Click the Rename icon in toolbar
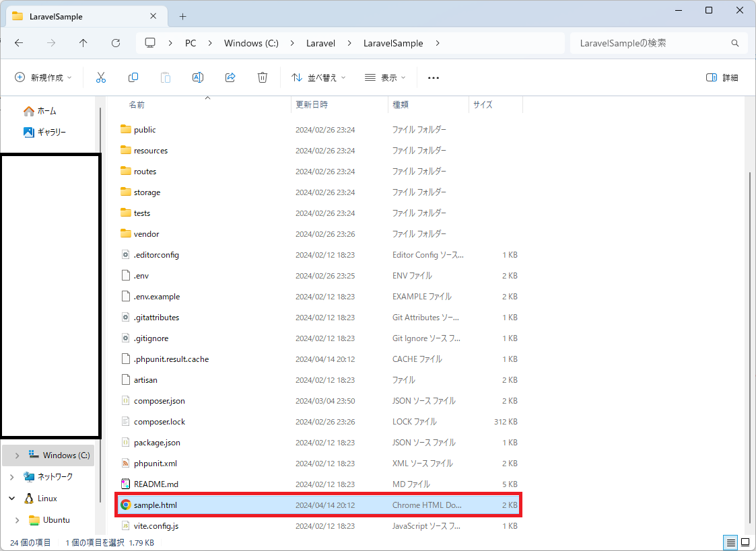 (198, 77)
